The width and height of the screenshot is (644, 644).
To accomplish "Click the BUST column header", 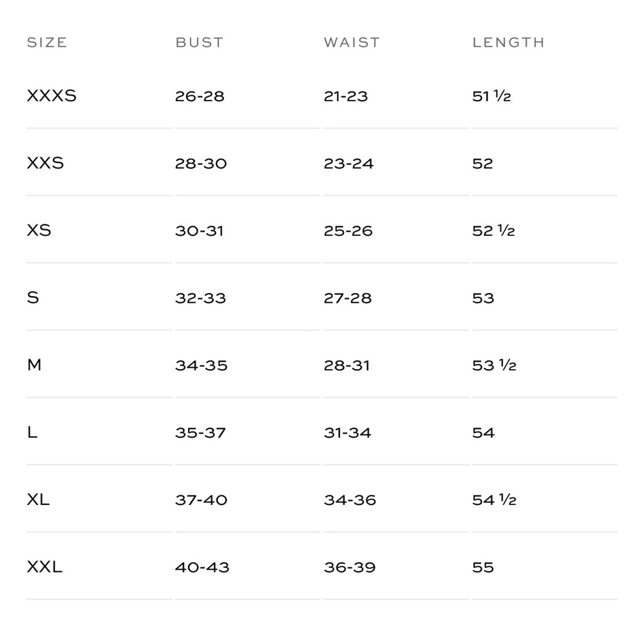I will coord(199,43).
